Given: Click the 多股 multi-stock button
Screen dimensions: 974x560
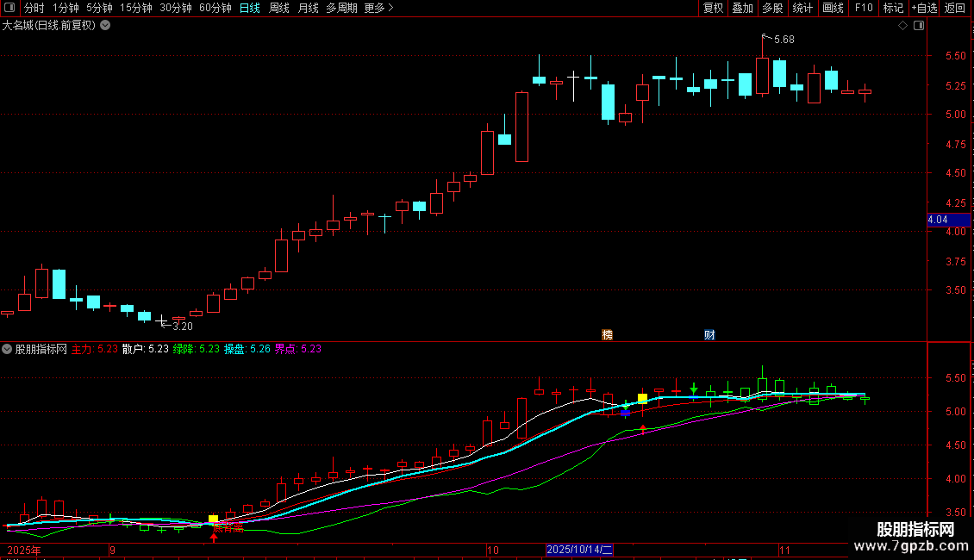Looking at the screenshot, I should tap(772, 8).
